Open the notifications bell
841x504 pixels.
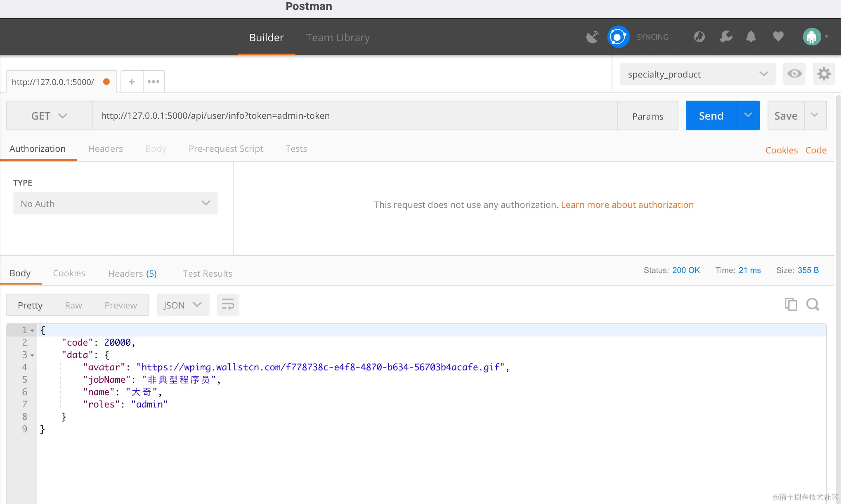pos(751,37)
